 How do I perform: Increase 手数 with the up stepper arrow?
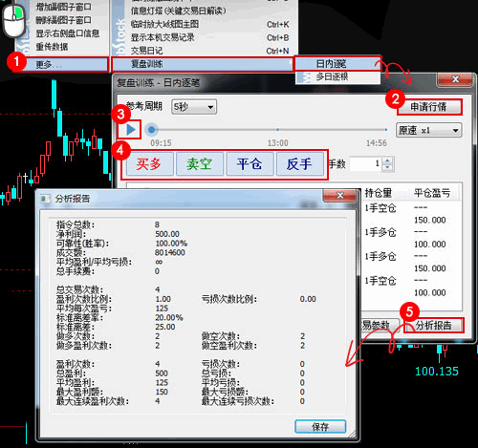tap(388, 160)
